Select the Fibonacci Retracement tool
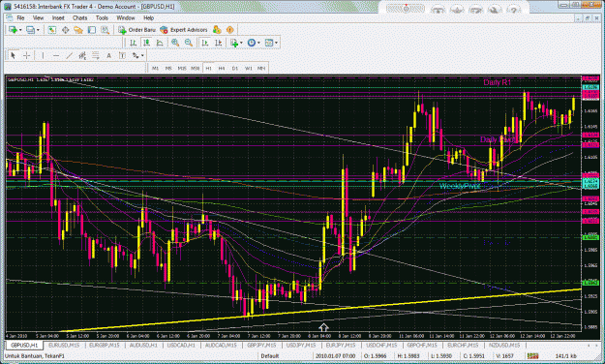This screenshot has width=605, height=364. 95,56
